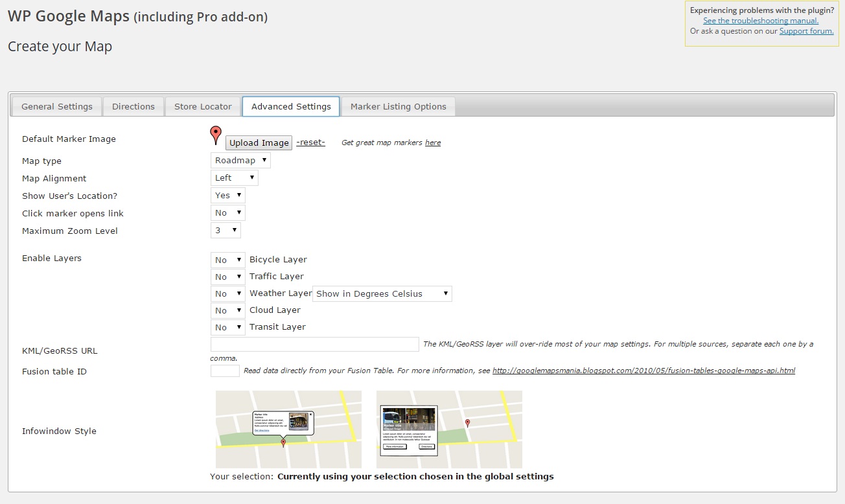The height and width of the screenshot is (504, 845).
Task: Switch to the General Settings tab
Action: tap(56, 106)
